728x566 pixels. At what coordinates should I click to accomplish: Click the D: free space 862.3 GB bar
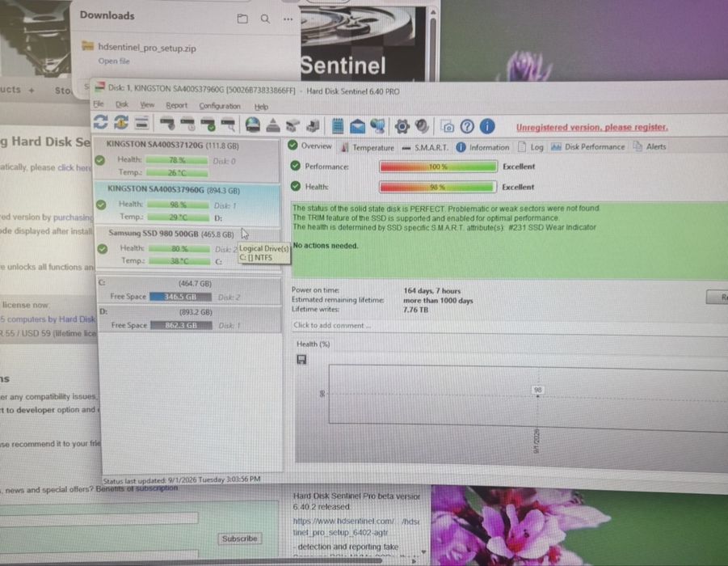(x=182, y=325)
